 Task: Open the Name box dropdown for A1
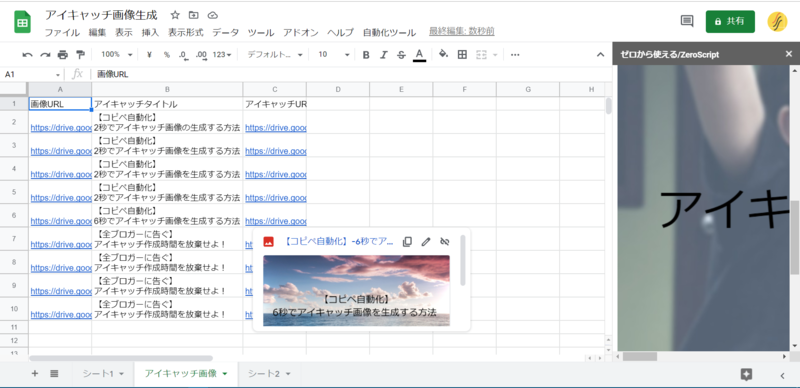(58, 75)
